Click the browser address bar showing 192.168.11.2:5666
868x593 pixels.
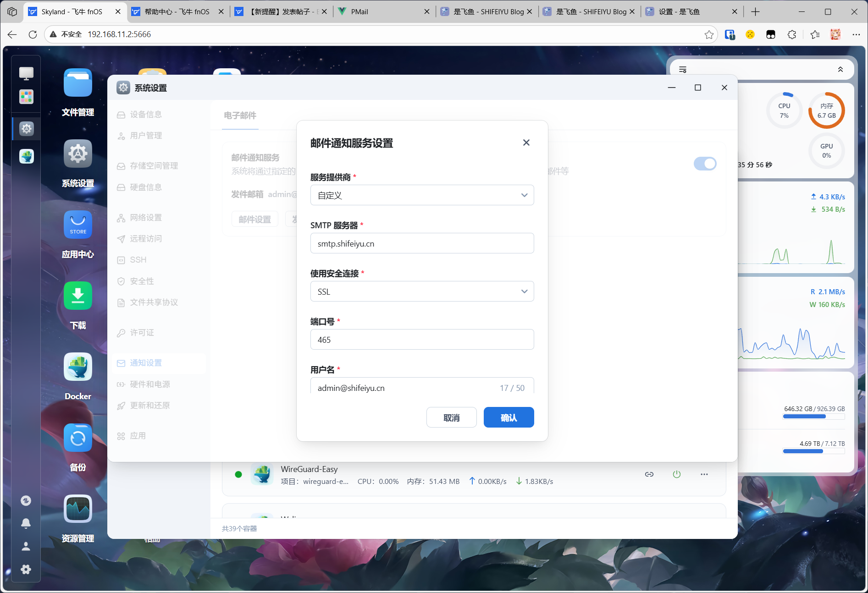381,34
